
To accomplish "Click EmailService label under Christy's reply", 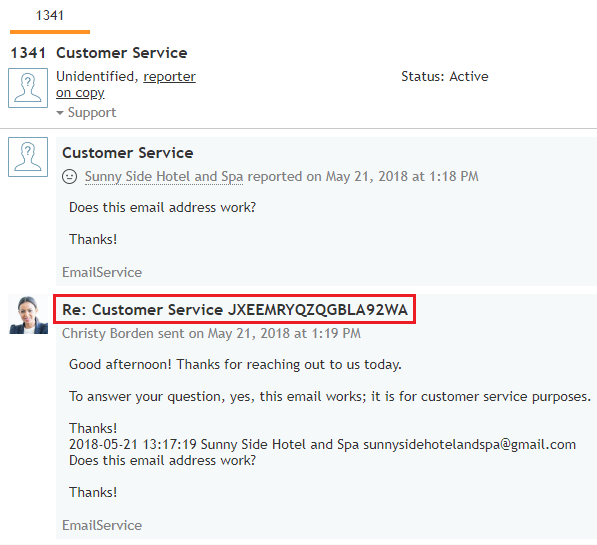I will tap(102, 525).
